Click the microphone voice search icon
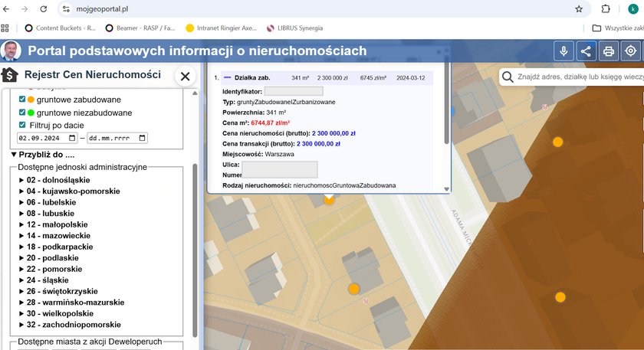 click(563, 51)
